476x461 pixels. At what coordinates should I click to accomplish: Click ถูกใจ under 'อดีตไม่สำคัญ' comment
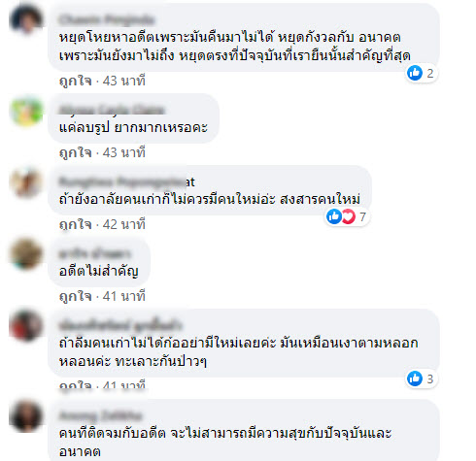76,296
